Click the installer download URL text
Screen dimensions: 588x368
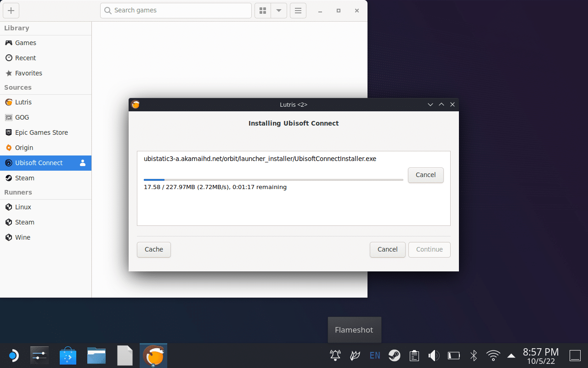coord(260,159)
